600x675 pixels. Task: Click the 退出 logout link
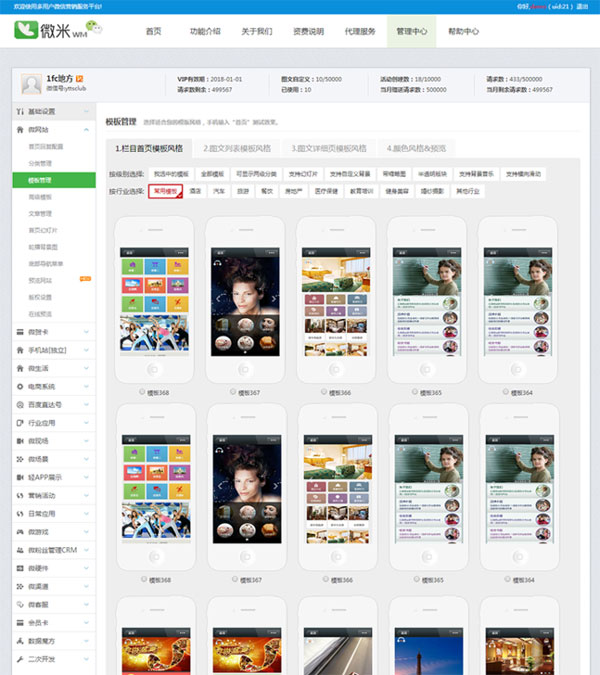(x=582, y=6)
